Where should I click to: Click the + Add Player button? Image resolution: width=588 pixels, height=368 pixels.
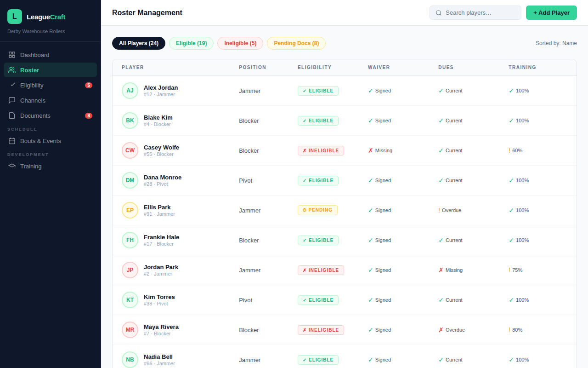point(551,13)
